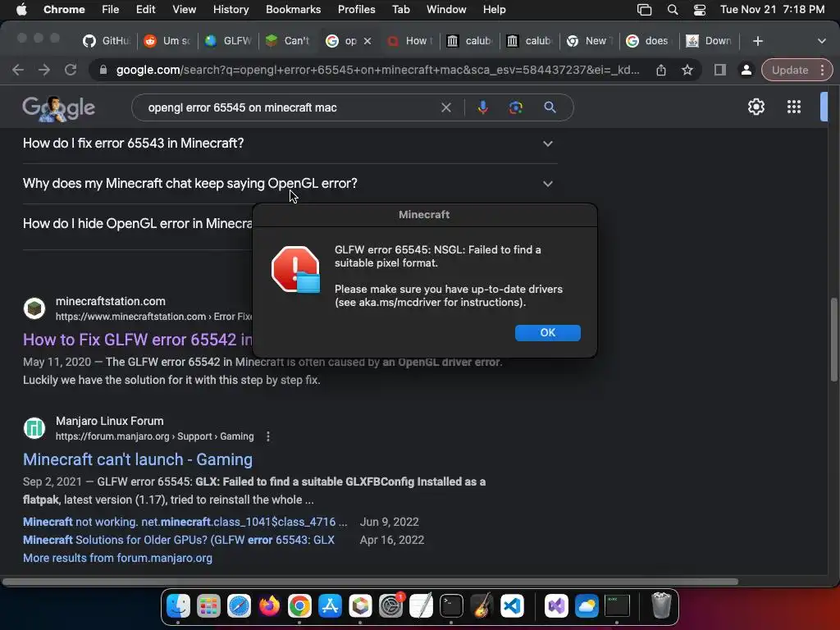Click the page's vertical scrollbar thumb

[x=833, y=339]
